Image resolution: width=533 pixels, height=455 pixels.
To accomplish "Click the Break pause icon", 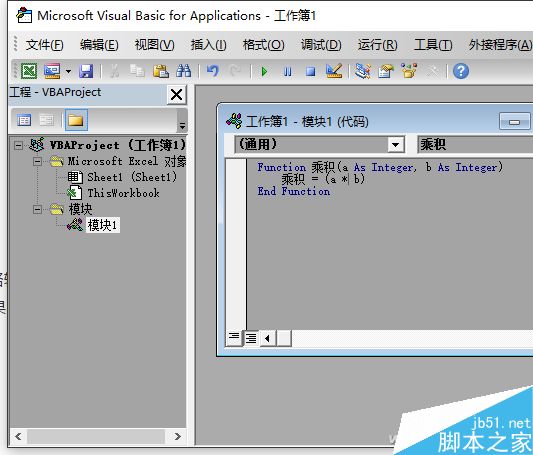I will [x=288, y=72].
